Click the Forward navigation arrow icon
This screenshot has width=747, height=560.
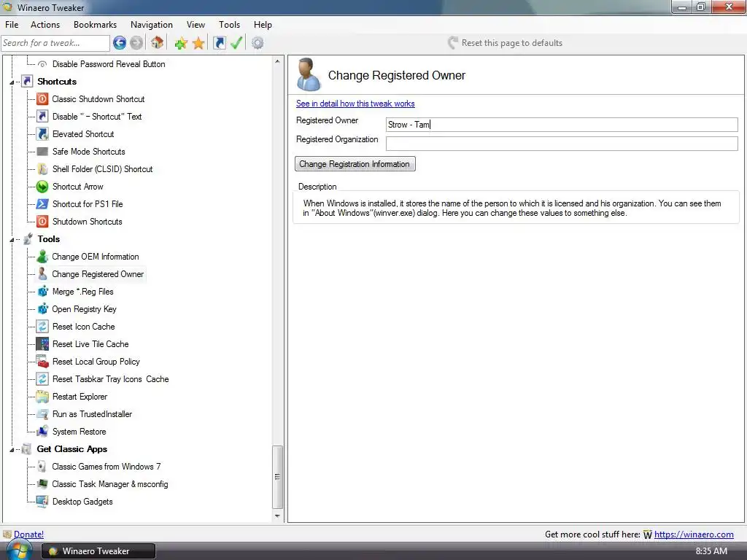tap(136, 43)
